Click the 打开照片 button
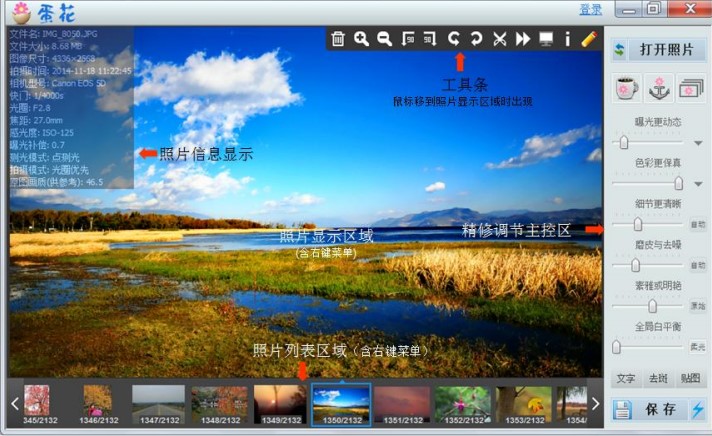This screenshot has height=436, width=712. coord(667,50)
